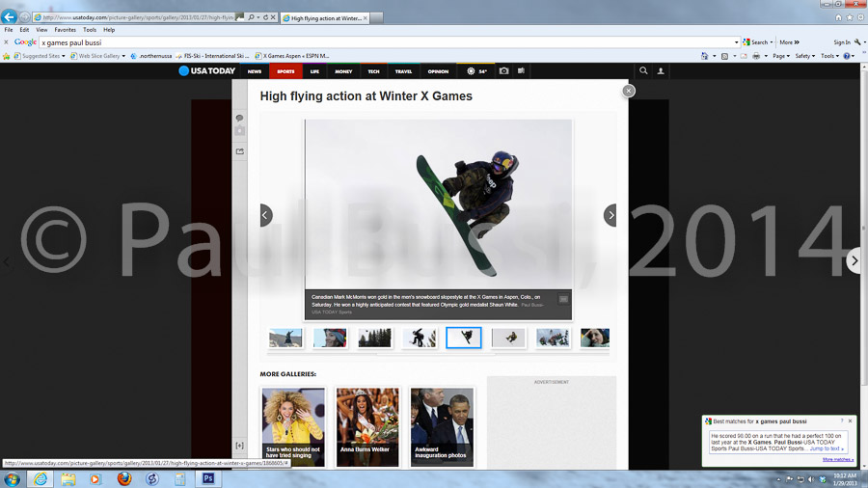Close the gallery overlay with the round X
Screen dimensions: 868x488
pyautogui.click(x=628, y=91)
